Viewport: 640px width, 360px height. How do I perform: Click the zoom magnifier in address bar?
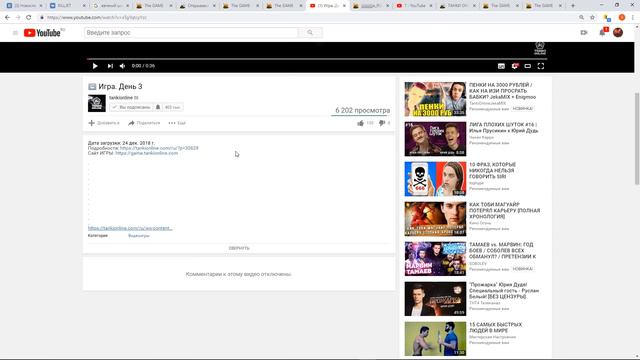click(x=581, y=18)
